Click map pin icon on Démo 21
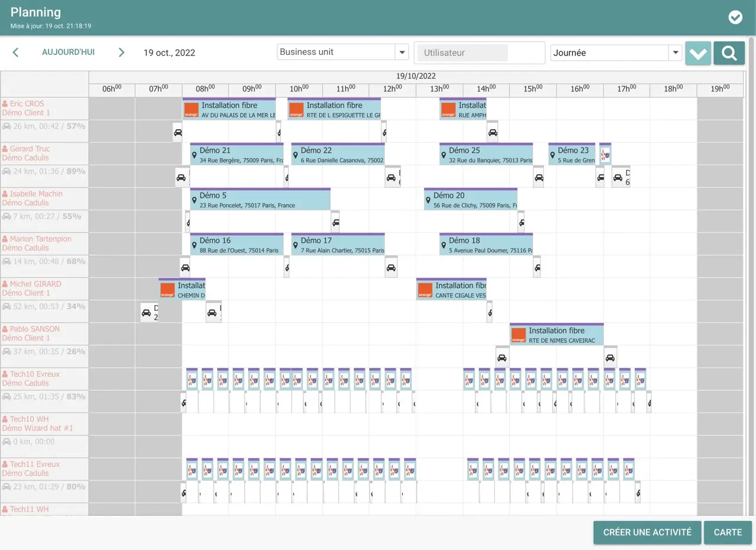756x550 pixels. pos(194,155)
